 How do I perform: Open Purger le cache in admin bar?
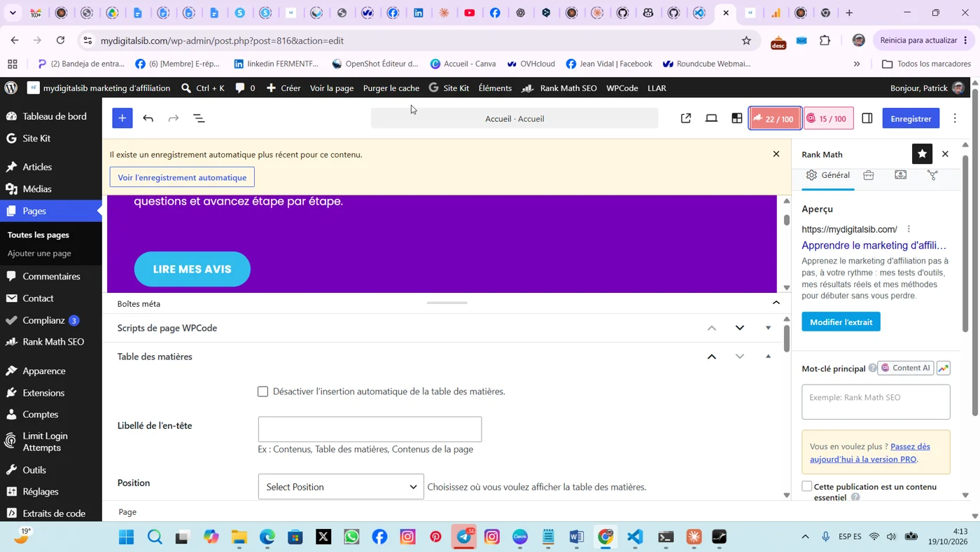[x=391, y=88]
